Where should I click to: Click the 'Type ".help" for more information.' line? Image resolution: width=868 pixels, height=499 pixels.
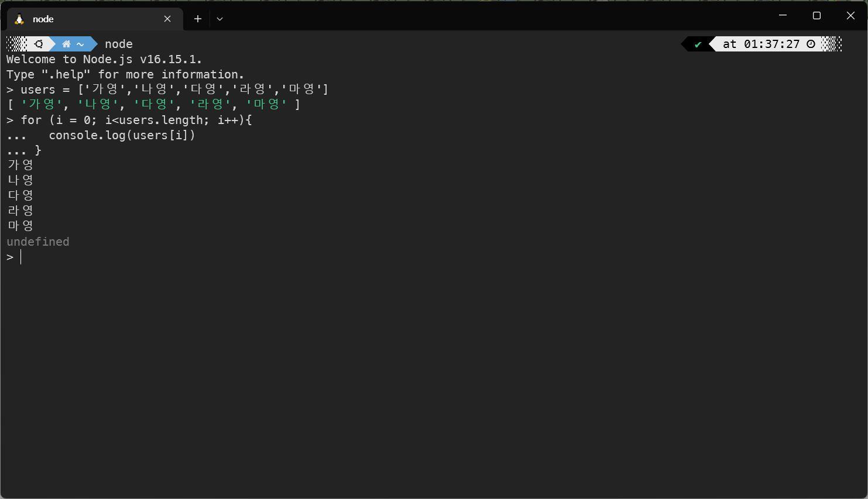[x=125, y=74]
